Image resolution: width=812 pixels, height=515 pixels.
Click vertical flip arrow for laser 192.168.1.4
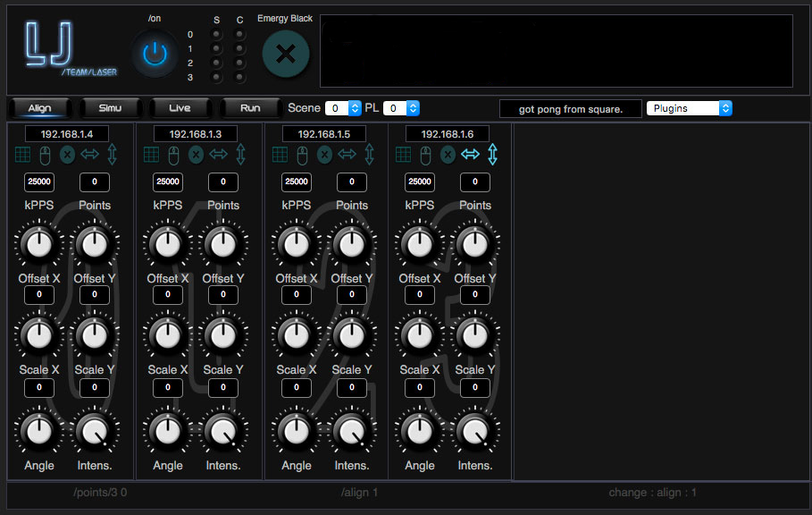[x=112, y=155]
